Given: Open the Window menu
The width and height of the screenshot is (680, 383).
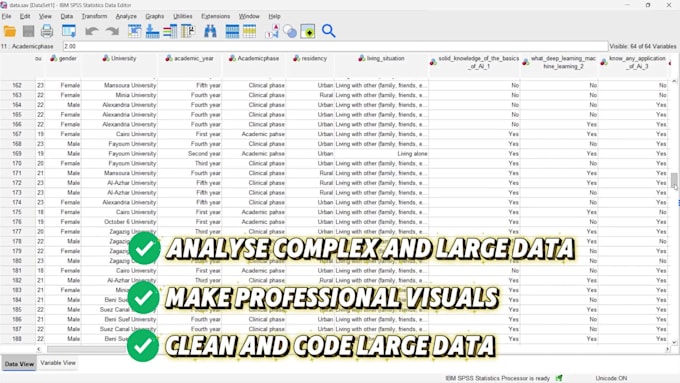Looking at the screenshot, I should (x=249, y=16).
